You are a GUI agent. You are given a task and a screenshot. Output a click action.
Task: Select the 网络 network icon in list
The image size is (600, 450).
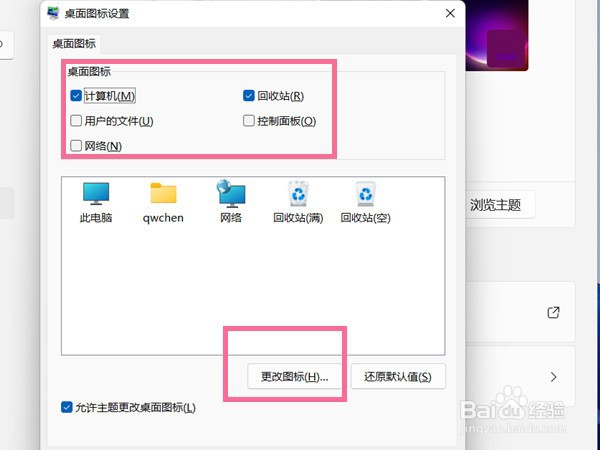pyautogui.click(x=231, y=202)
